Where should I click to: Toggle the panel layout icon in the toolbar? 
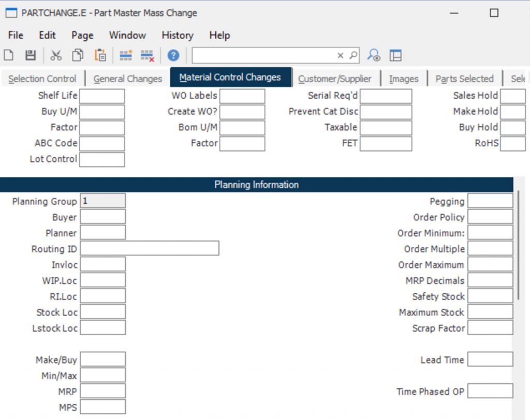tap(395, 55)
